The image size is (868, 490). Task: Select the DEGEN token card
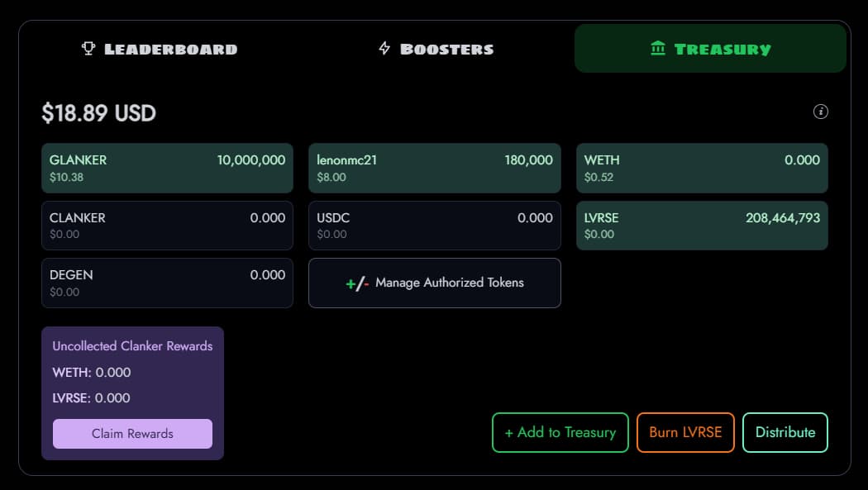pyautogui.click(x=167, y=283)
